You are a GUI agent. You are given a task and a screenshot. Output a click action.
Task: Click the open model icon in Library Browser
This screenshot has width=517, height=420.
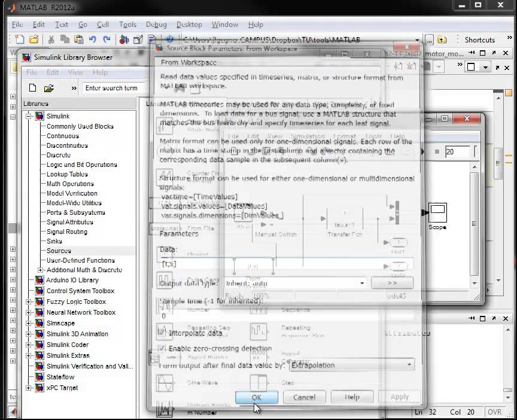coord(49,88)
